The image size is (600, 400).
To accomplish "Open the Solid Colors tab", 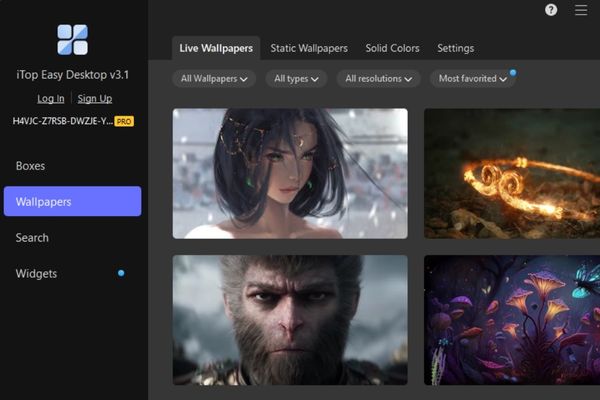I will click(x=392, y=48).
